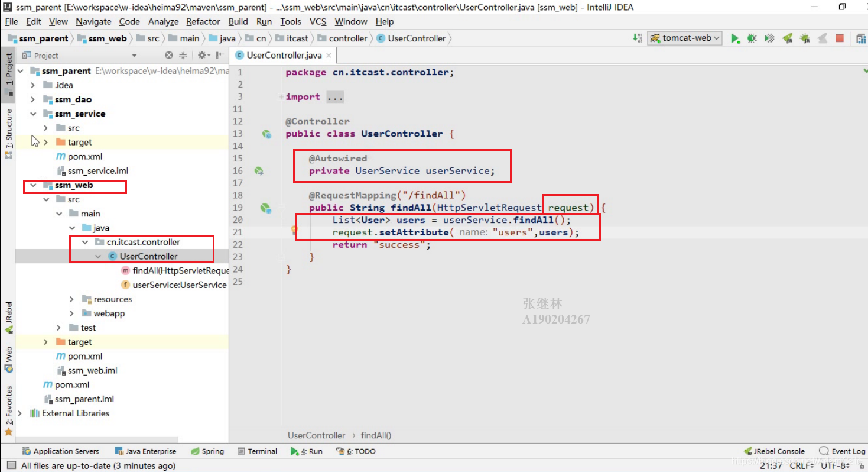Collapse the cn.itcast.controller package

85,242
